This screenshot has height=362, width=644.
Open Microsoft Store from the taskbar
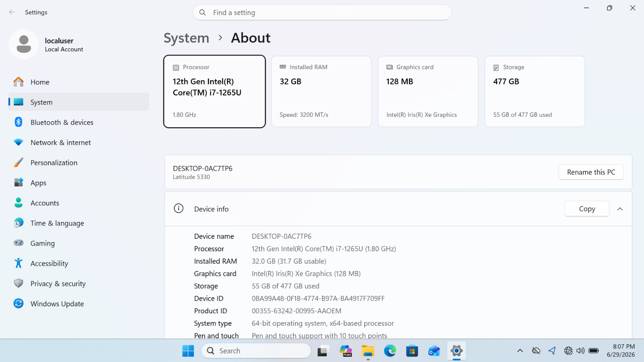click(412, 351)
